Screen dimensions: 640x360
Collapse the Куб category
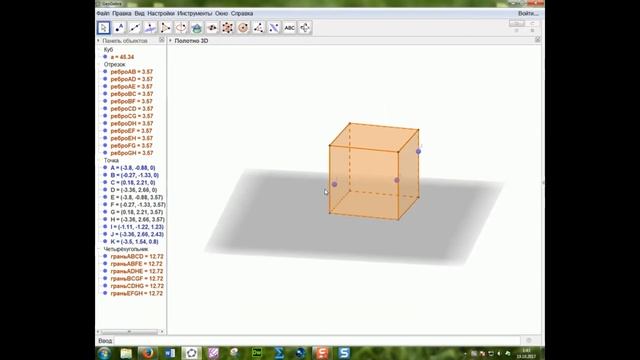(100, 50)
